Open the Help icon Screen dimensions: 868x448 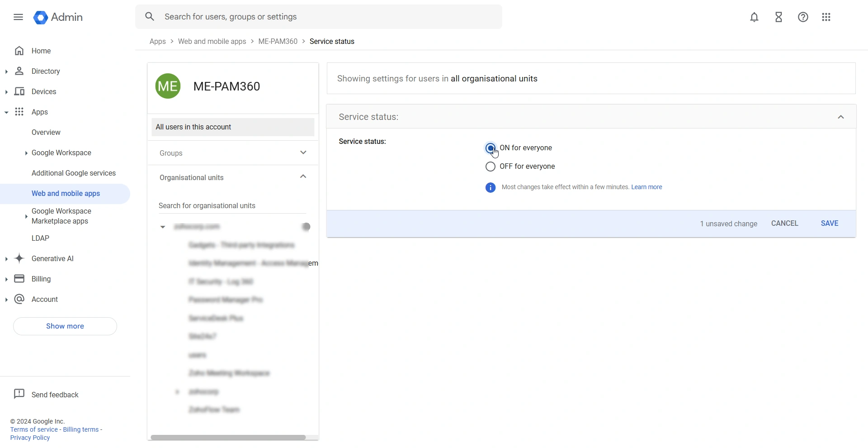pyautogui.click(x=803, y=17)
